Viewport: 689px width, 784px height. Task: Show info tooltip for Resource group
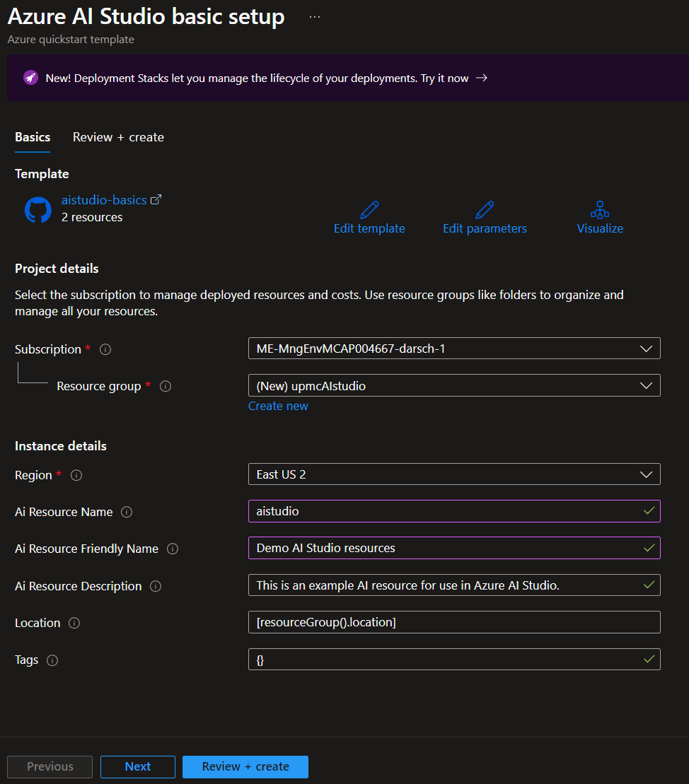pos(165,387)
